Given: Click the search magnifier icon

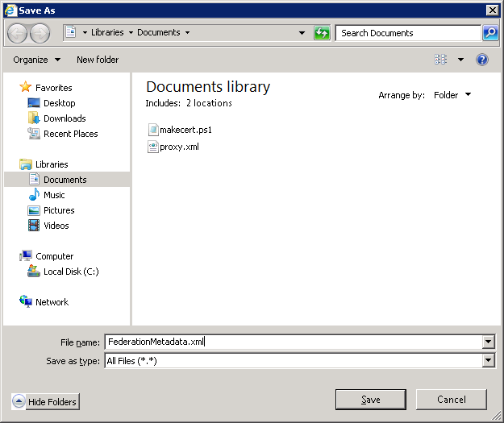Looking at the screenshot, I should pyautogui.click(x=490, y=33).
